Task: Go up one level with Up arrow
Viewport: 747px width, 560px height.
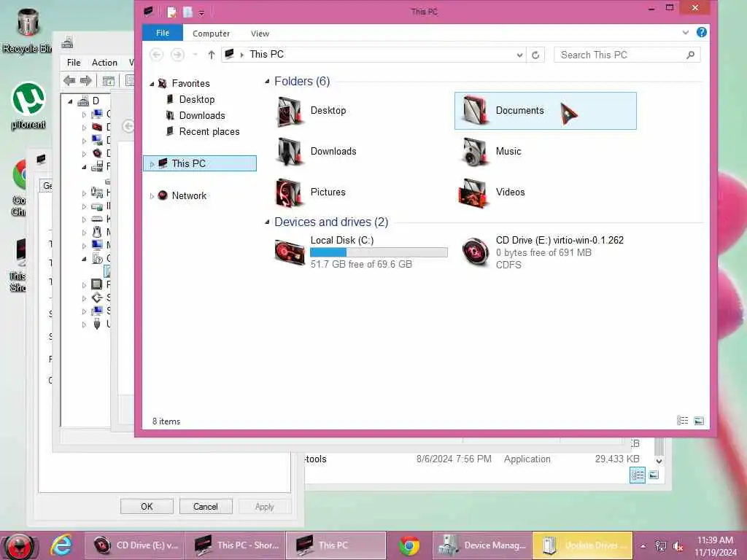Action: point(212,55)
